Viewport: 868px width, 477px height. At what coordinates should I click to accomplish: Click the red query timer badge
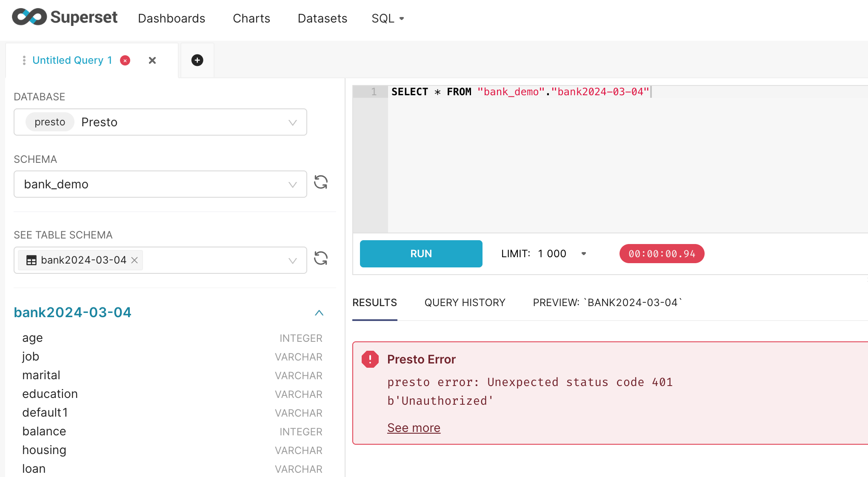click(x=662, y=254)
